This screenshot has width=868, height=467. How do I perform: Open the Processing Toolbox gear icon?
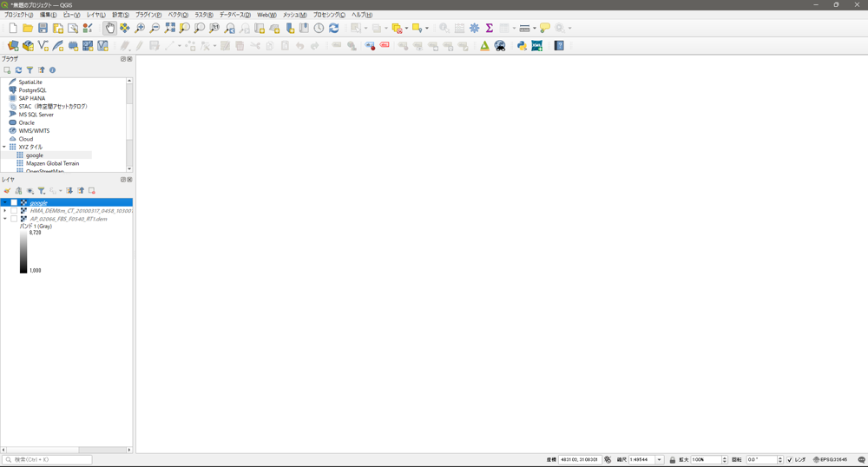[474, 29]
